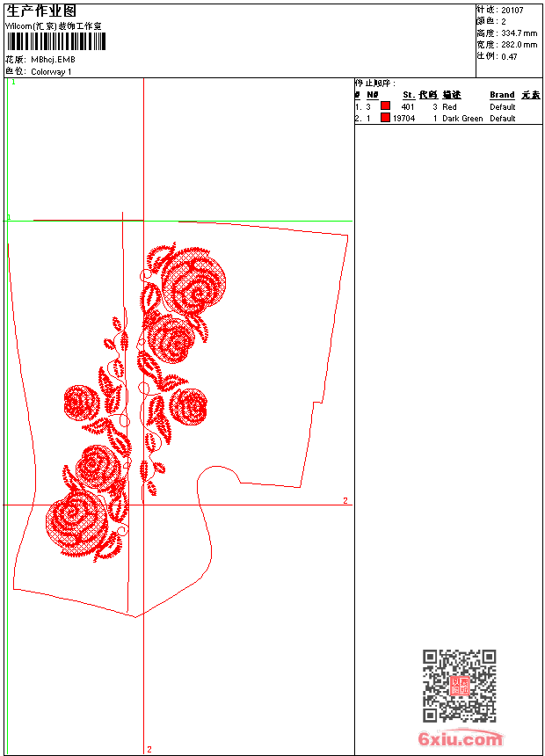Click the stitch count value 20107
545x756 pixels.
[512, 11]
